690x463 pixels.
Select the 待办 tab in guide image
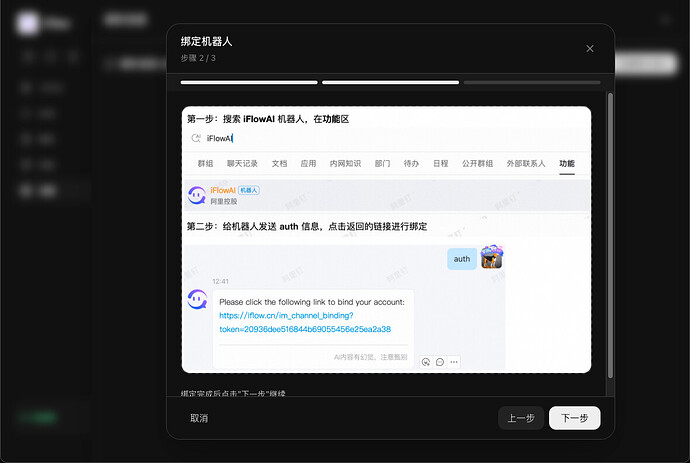411,164
